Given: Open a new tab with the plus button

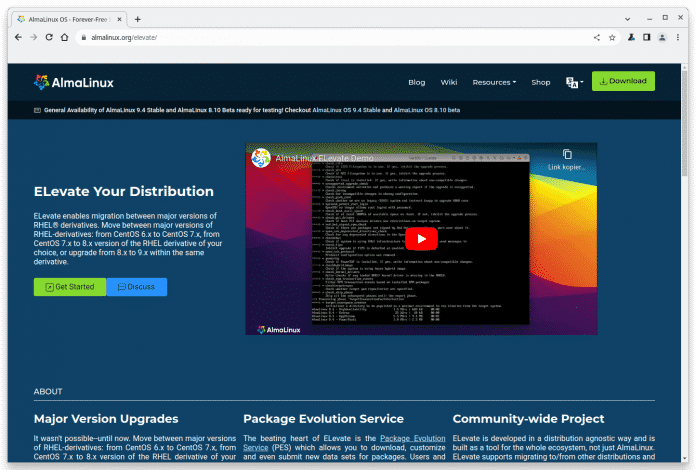Looking at the screenshot, I should pyautogui.click(x=138, y=19).
